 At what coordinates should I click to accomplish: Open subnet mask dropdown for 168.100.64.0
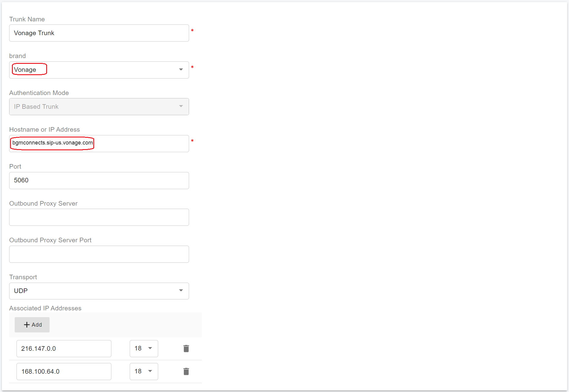tap(144, 372)
